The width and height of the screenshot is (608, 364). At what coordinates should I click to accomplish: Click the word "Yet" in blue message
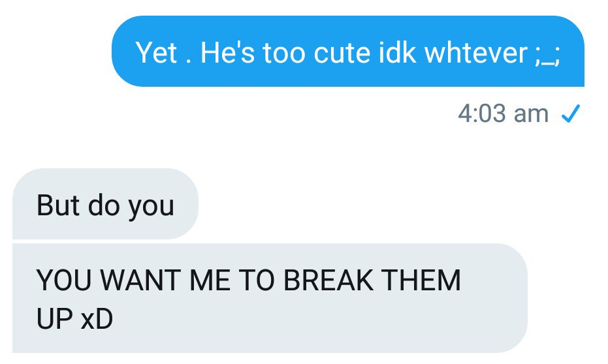[157, 53]
